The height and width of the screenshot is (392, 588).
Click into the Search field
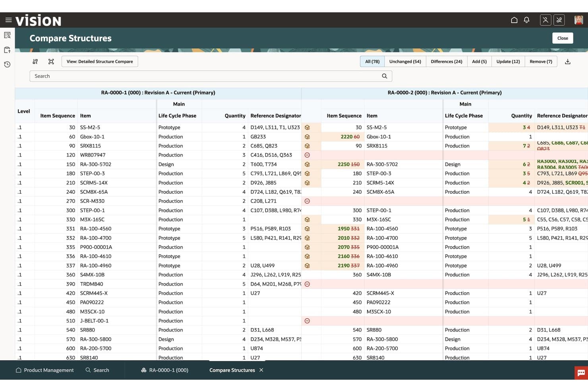pyautogui.click(x=211, y=76)
